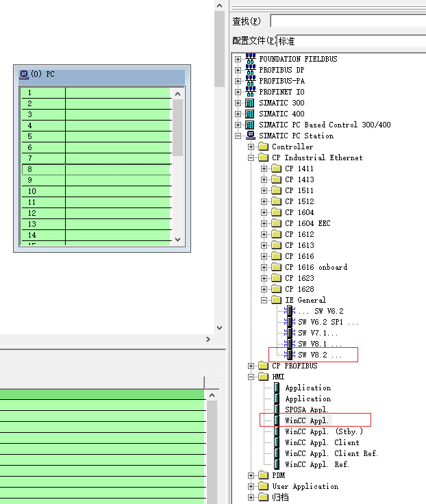Click the WinCC Appl. module icon
This screenshot has height=504, width=426.
[277, 420]
